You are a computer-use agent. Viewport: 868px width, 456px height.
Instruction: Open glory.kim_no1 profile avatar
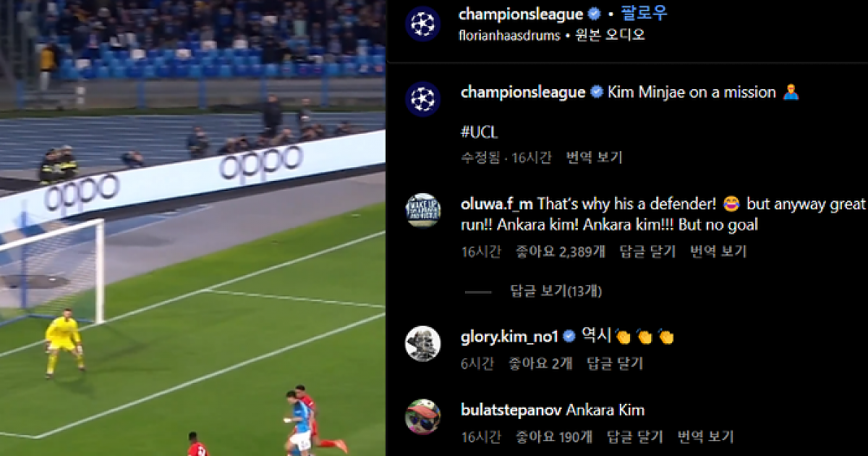tap(423, 343)
